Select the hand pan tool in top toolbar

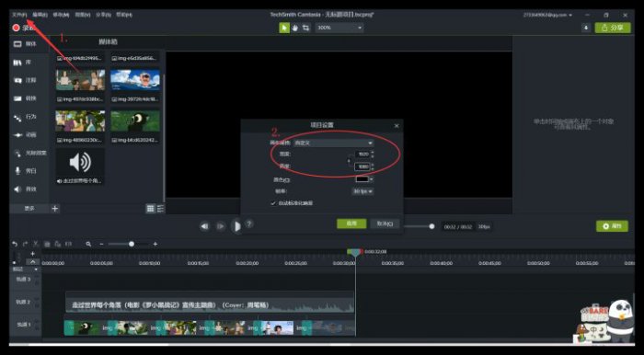pos(295,28)
